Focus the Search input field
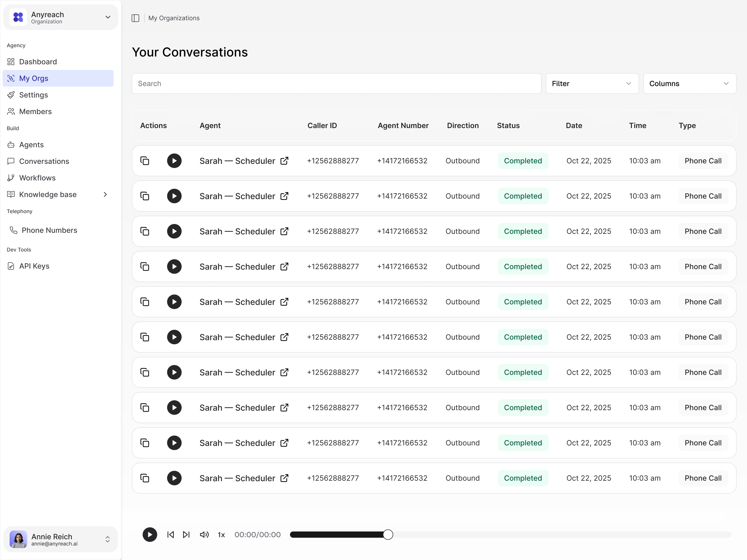The image size is (747, 560). [x=336, y=84]
